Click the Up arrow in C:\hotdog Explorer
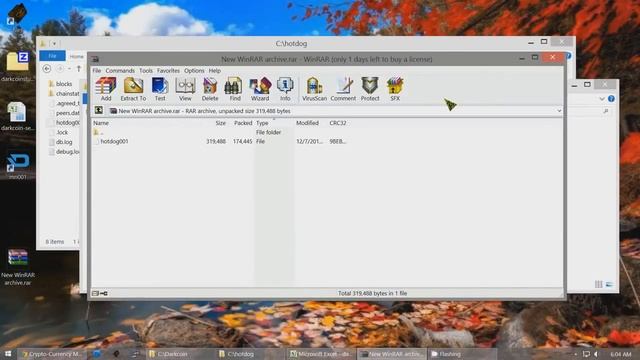The image size is (640, 360). (79, 69)
